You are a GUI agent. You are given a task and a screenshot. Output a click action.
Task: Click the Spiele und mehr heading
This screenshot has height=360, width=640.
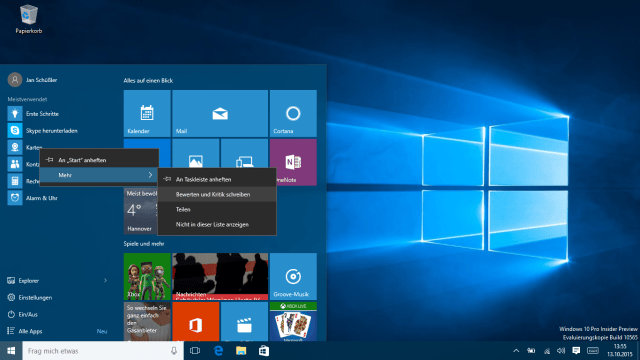click(x=144, y=244)
